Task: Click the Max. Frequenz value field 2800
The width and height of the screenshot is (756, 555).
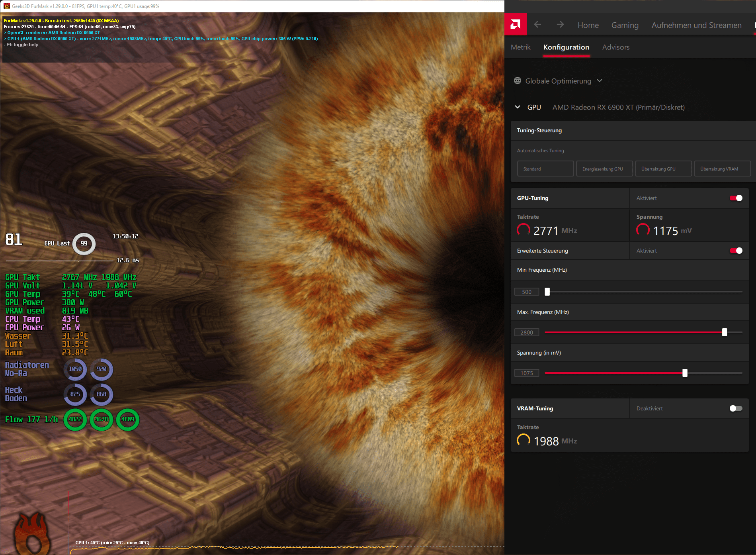Action: coord(527,332)
